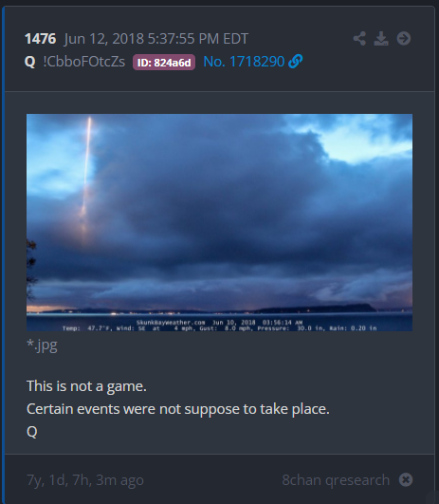Click the 7y, 1d, 7h, 3m ago text
The width and height of the screenshot is (439, 504).
85,480
